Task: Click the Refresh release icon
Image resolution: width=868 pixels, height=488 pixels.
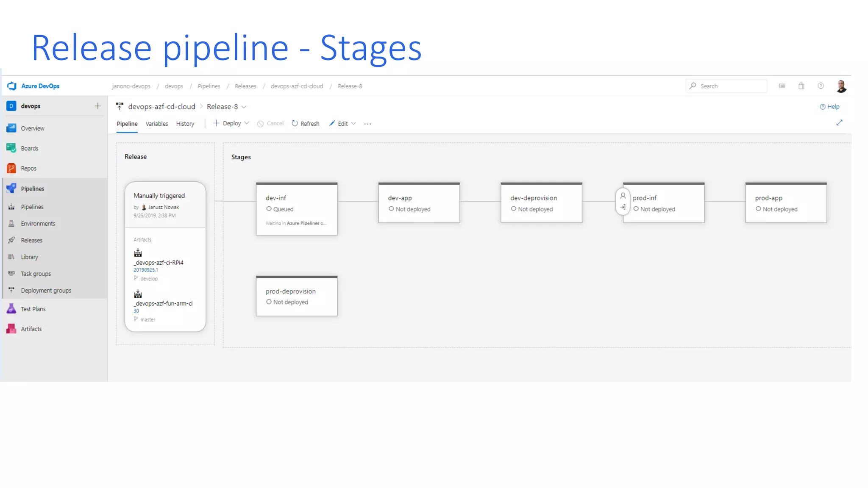Action: point(295,123)
